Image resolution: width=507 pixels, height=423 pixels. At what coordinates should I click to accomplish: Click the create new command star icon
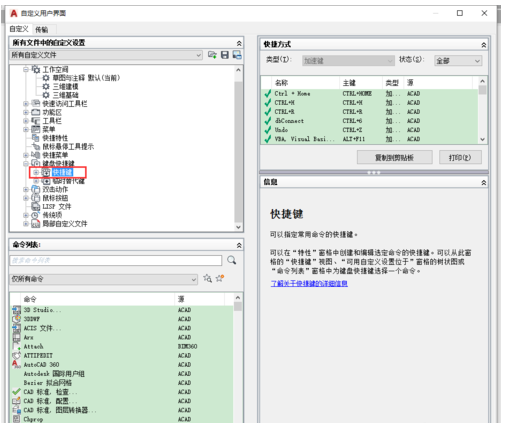coord(220,278)
